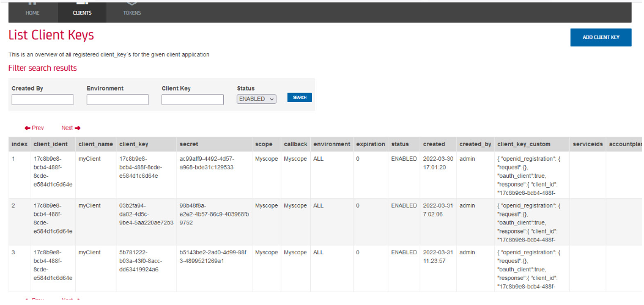Click the created_by column header

(x=475, y=144)
